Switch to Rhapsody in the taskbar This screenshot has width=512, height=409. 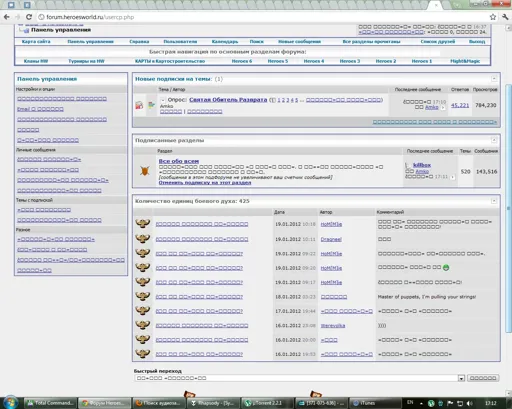(213, 403)
